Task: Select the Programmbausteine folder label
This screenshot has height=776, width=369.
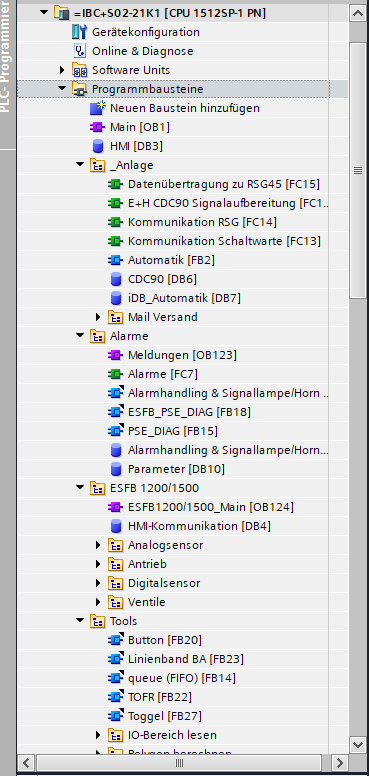Action: pyautogui.click(x=147, y=89)
